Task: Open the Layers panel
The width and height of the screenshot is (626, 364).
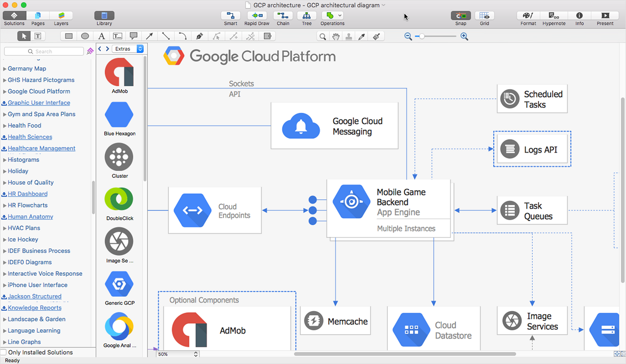Action: point(61,16)
